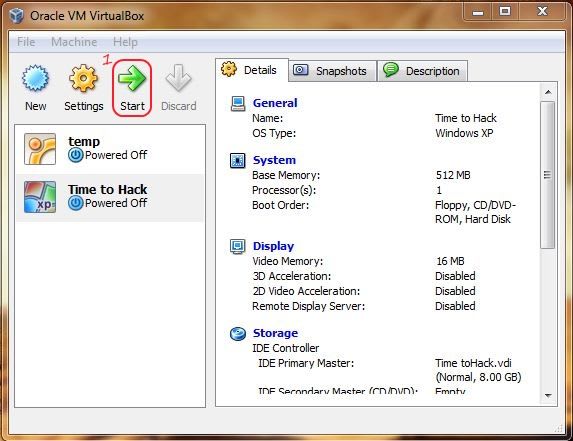Click the IDE Controller label
The width and height of the screenshot is (573, 441).
click(285, 348)
